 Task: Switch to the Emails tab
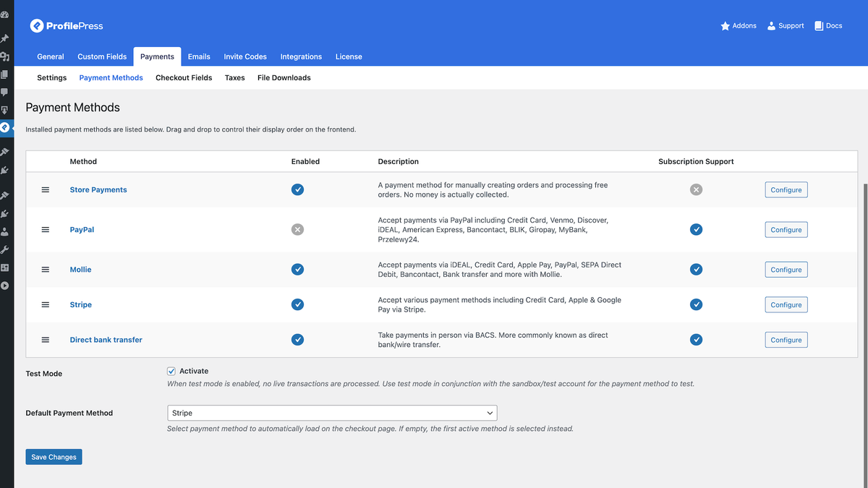tap(199, 56)
